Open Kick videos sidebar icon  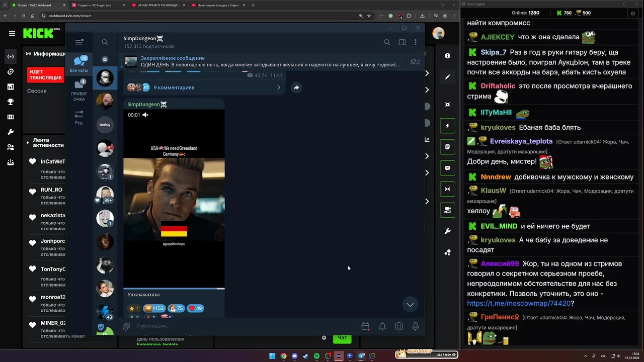[x=10, y=117]
